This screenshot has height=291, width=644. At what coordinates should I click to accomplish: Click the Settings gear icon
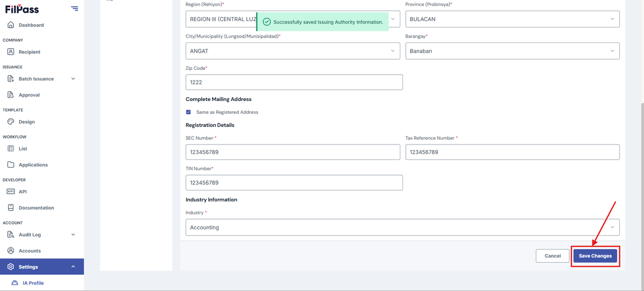(11, 267)
